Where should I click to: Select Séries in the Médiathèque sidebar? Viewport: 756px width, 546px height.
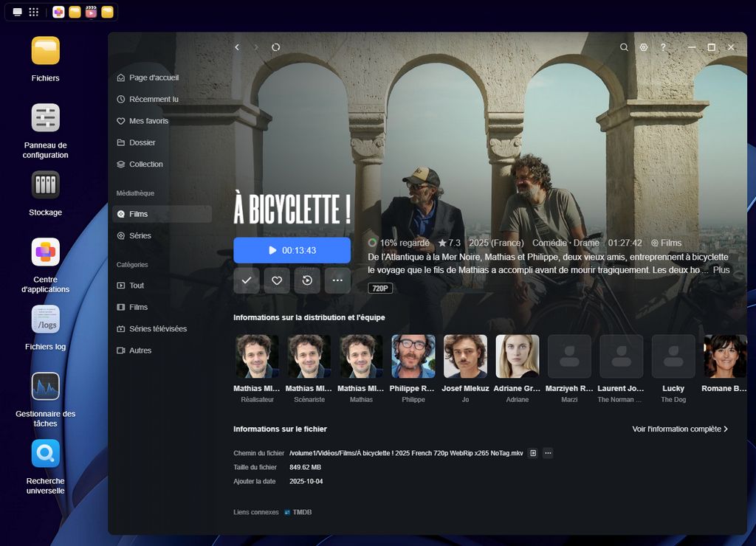[140, 235]
